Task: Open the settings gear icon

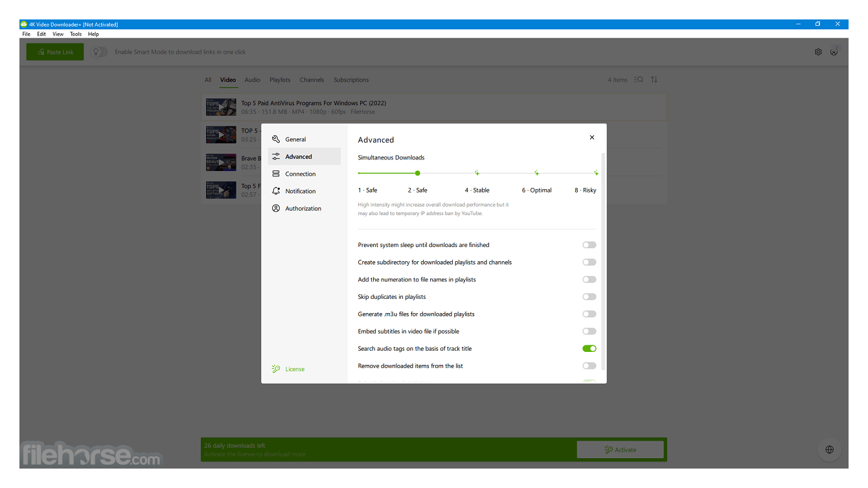Action: click(818, 52)
